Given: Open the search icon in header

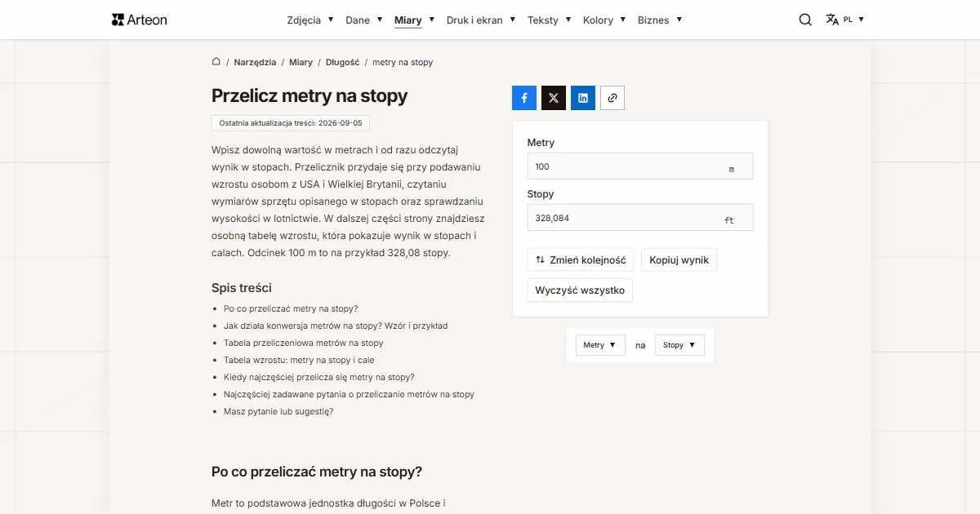Looking at the screenshot, I should click(805, 20).
